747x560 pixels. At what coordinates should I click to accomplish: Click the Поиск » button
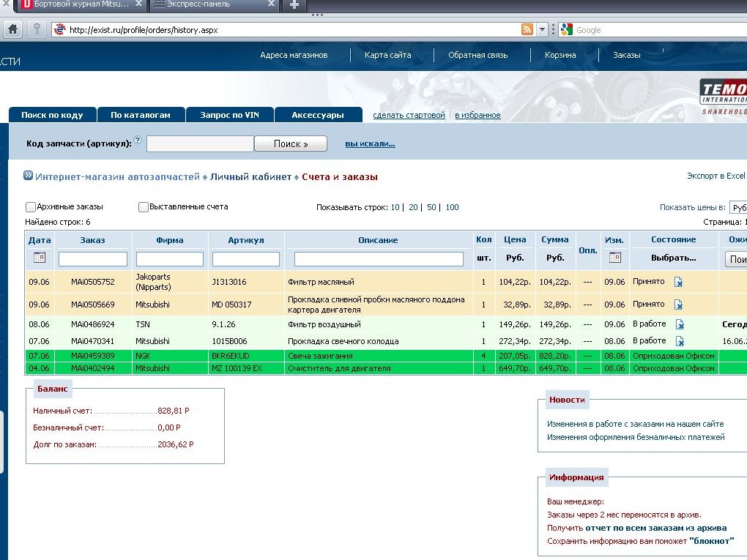pos(291,143)
